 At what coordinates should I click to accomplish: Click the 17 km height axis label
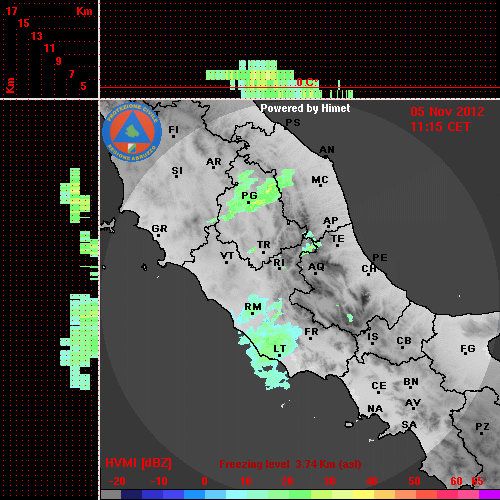[x=12, y=11]
